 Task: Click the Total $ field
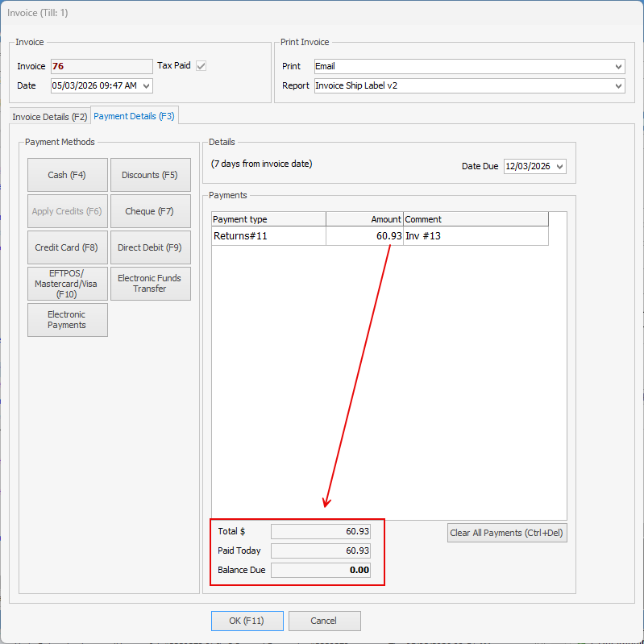320,531
